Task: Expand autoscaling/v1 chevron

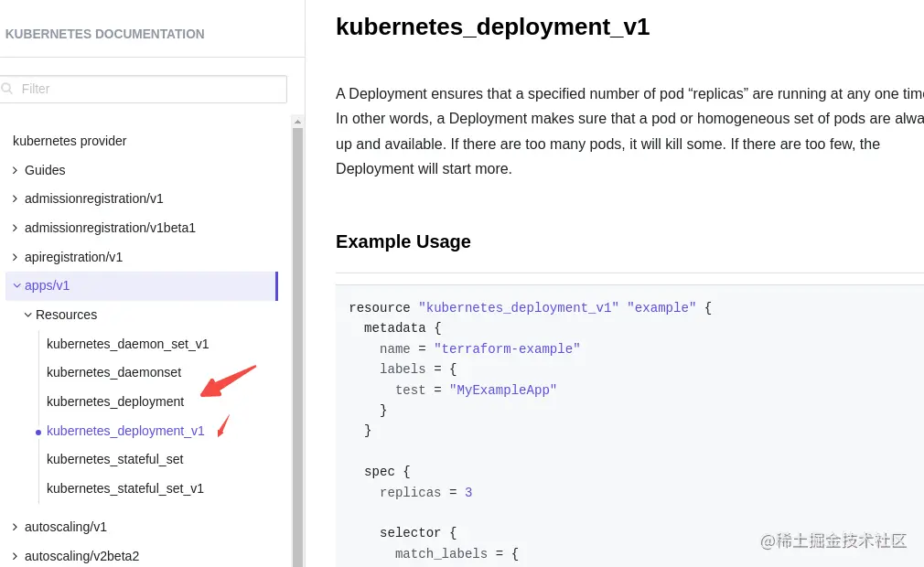Action: click(15, 527)
